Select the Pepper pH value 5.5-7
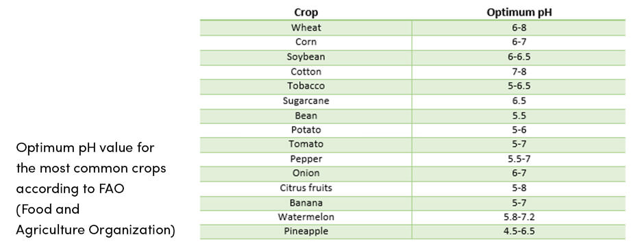Image resolution: width=644 pixels, height=248 pixels. [519, 160]
